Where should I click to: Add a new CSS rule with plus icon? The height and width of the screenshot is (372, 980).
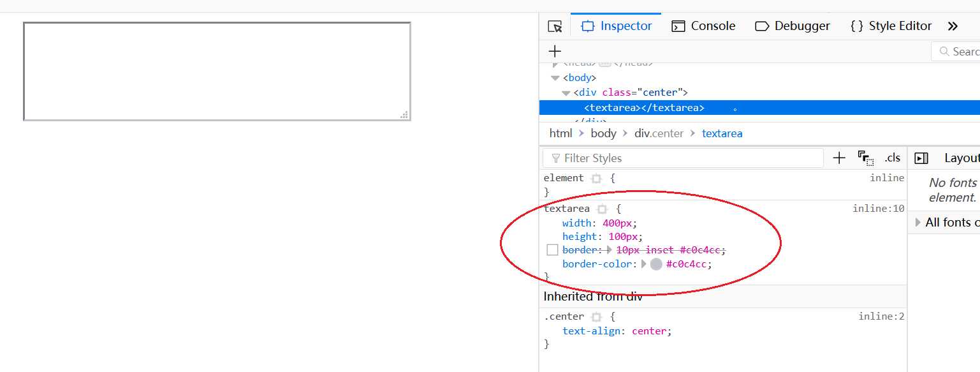tap(839, 158)
